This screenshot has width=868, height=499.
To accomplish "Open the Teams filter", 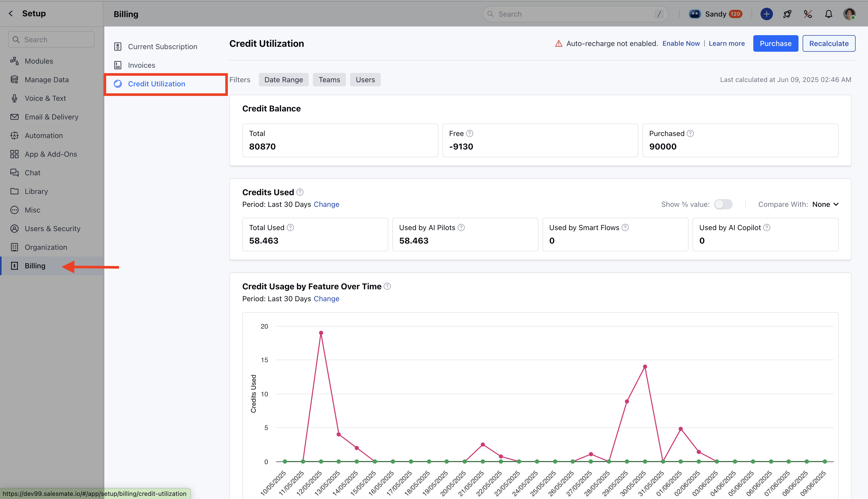I will pos(329,80).
